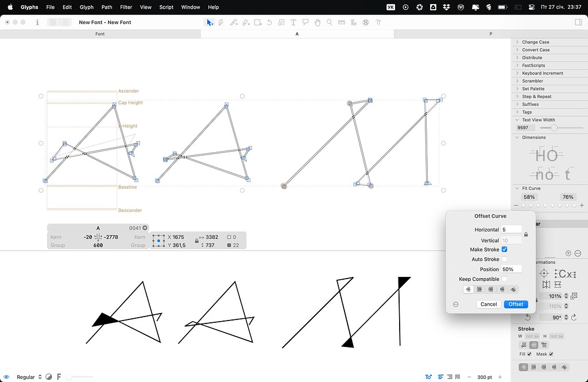Click the lock icon beside Horizontal field
Image resolution: width=588 pixels, height=382 pixels.
[526, 234]
